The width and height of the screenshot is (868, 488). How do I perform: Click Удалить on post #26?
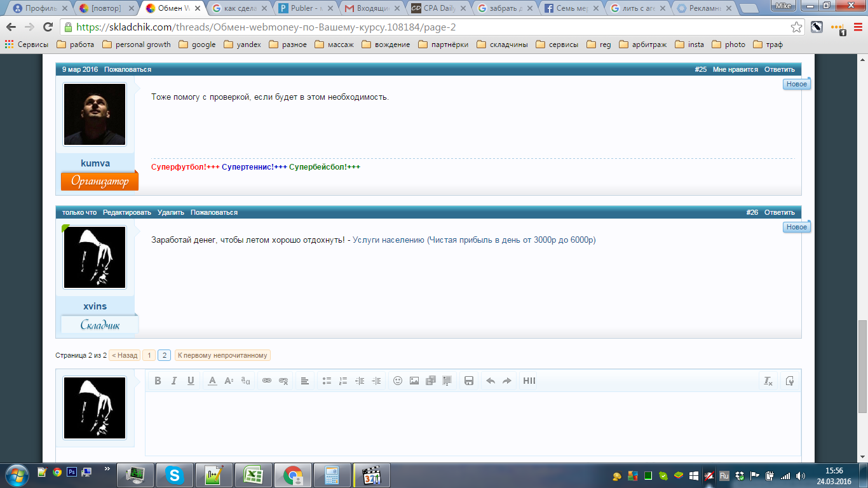[171, 212]
